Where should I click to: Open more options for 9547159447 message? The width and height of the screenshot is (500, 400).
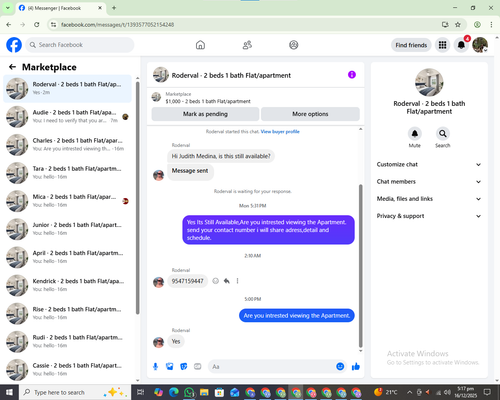click(x=237, y=281)
